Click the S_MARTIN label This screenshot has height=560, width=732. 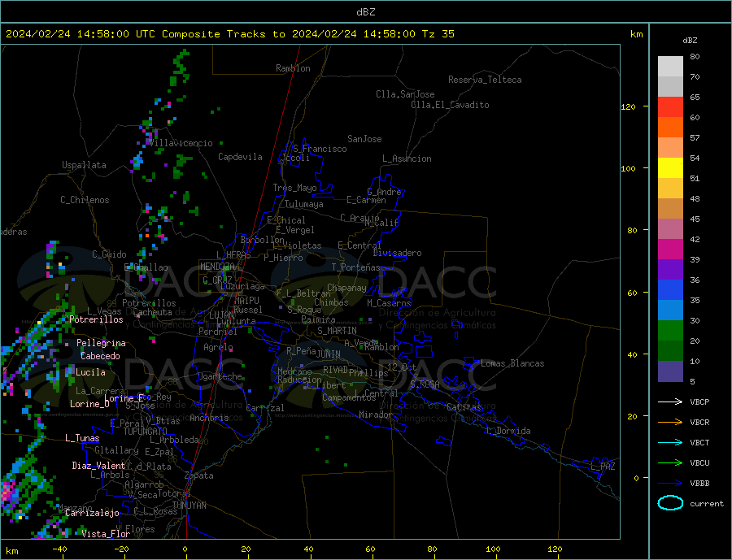click(337, 331)
